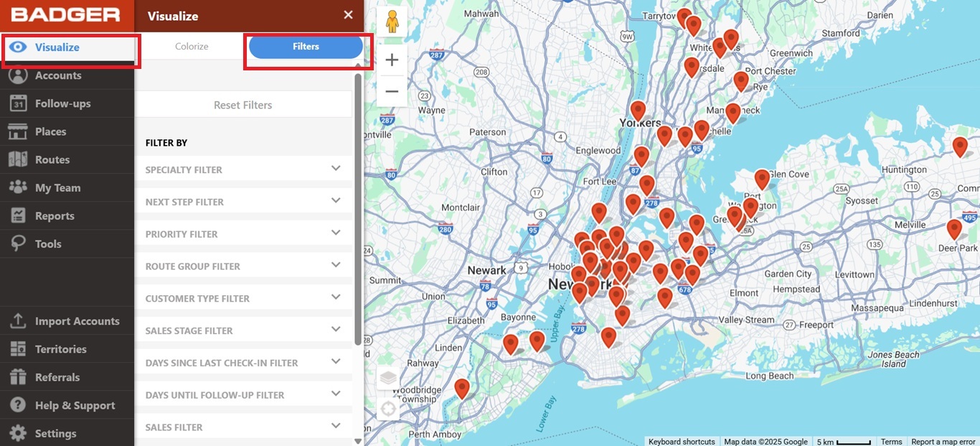Viewport: 980px width, 446px height.
Task: Close the Visualize panel
Action: (x=348, y=15)
